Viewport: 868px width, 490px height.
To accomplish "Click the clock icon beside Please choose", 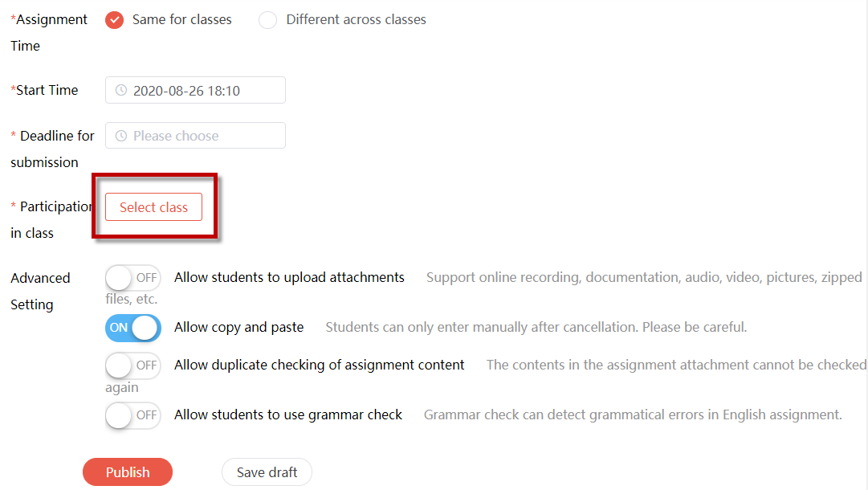I will pos(120,136).
